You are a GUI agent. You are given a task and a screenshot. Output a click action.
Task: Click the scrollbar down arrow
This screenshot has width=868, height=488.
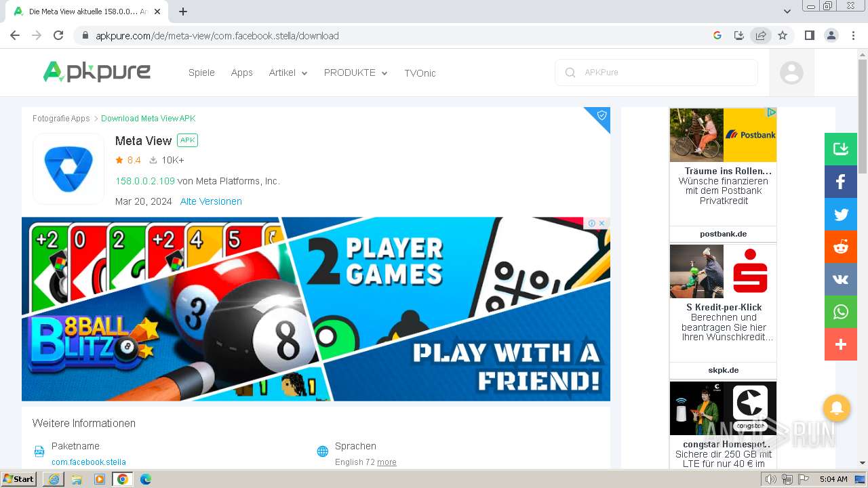point(863,463)
